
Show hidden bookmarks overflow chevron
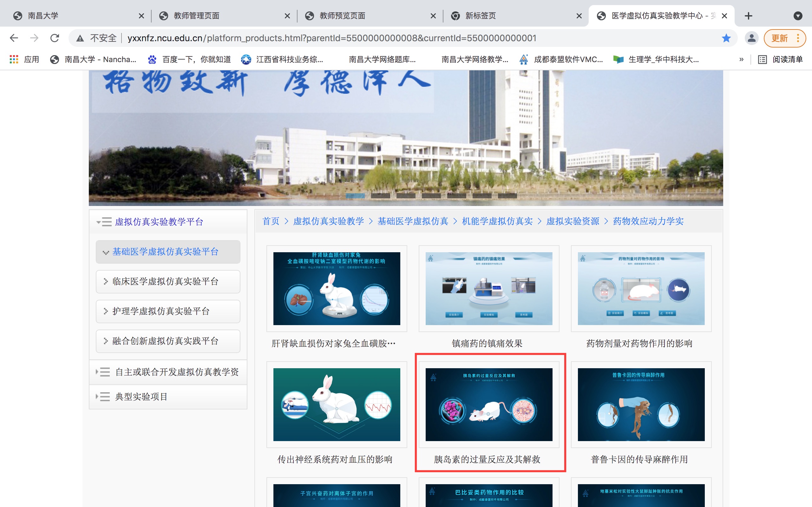pos(741,59)
